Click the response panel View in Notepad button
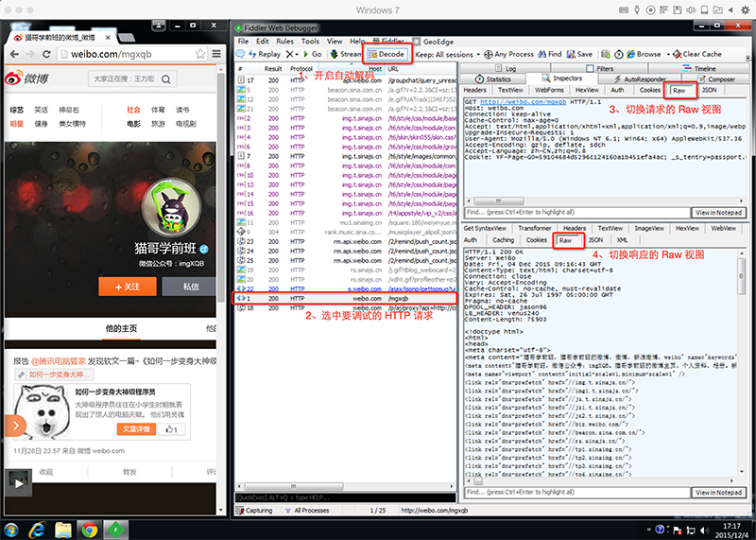 tap(718, 492)
